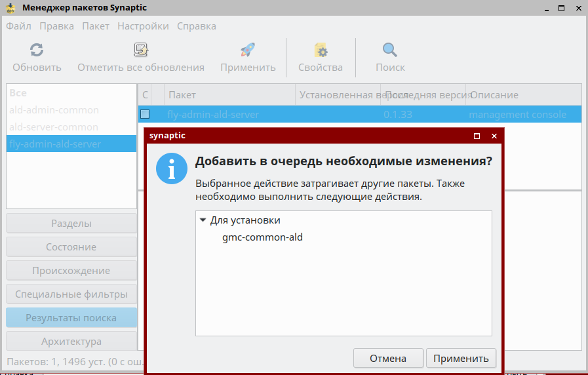The height and width of the screenshot is (375, 588).
Task: Click management console description cell
Action: pyautogui.click(x=517, y=114)
